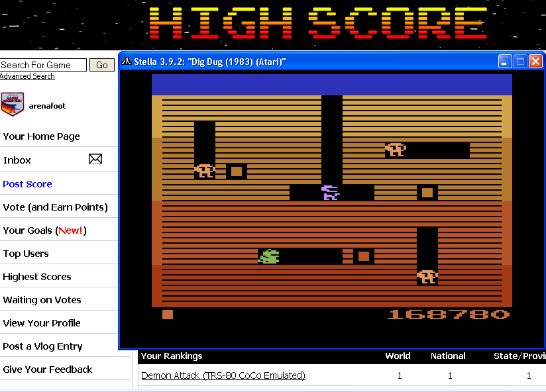Open Give Your Feedback
The image size is (546, 392).
pyautogui.click(x=48, y=369)
